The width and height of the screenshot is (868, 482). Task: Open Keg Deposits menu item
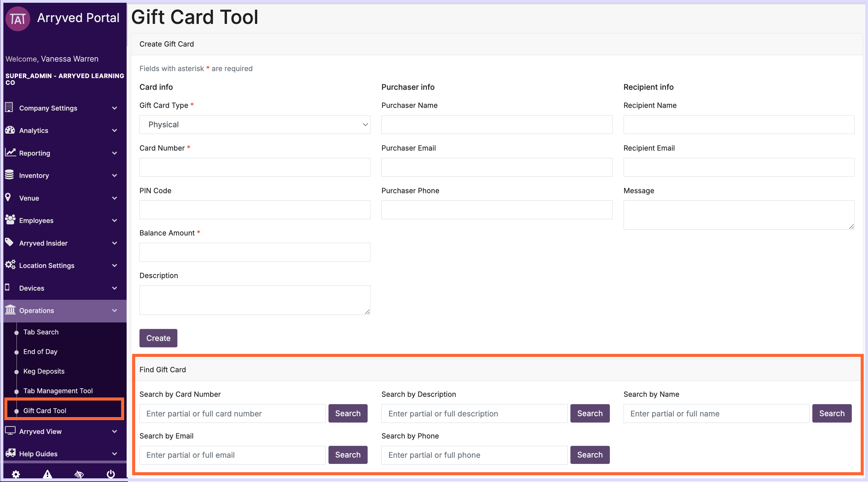[43, 371]
